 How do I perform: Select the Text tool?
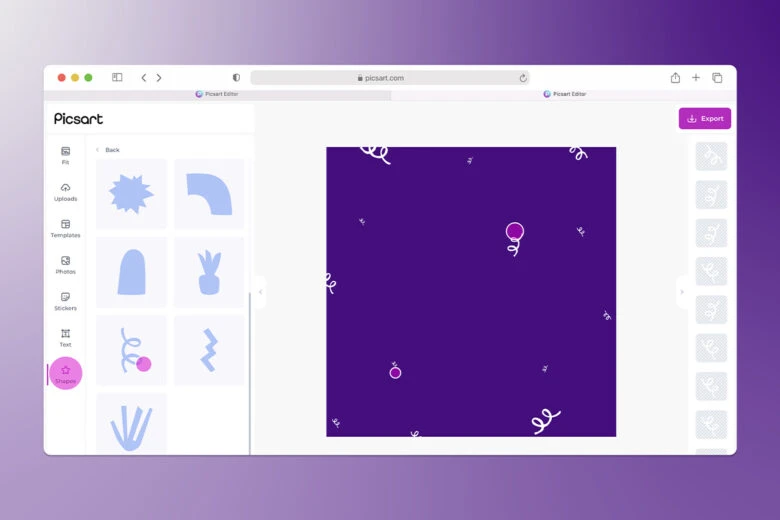click(65, 337)
